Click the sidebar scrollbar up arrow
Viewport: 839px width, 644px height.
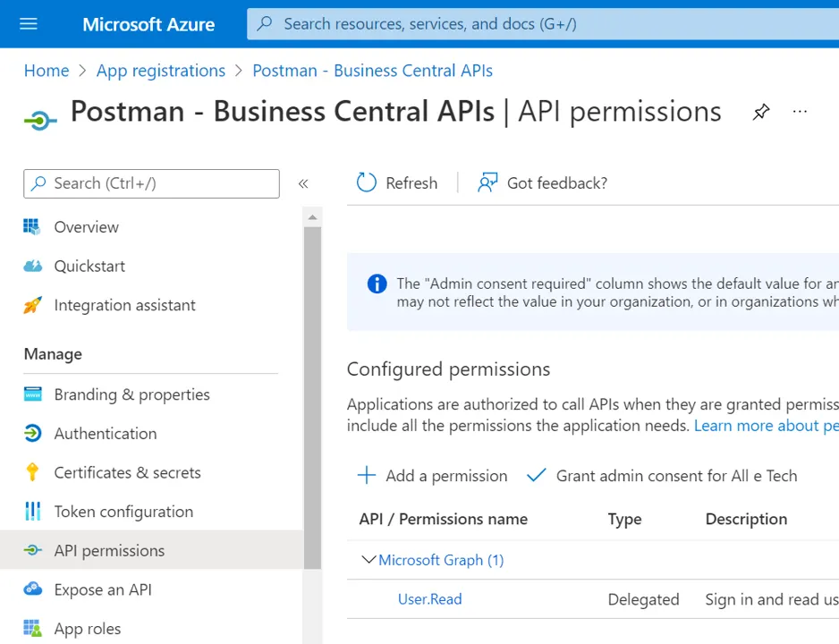pos(312,217)
